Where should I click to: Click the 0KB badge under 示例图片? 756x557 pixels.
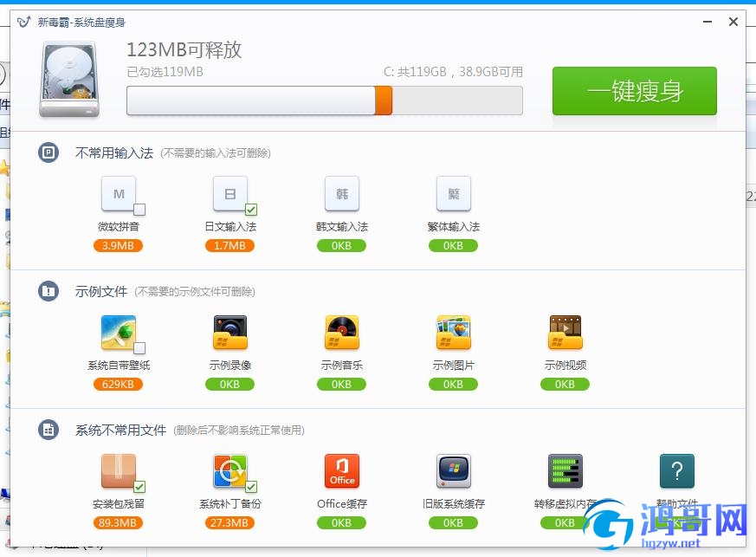[x=453, y=385]
